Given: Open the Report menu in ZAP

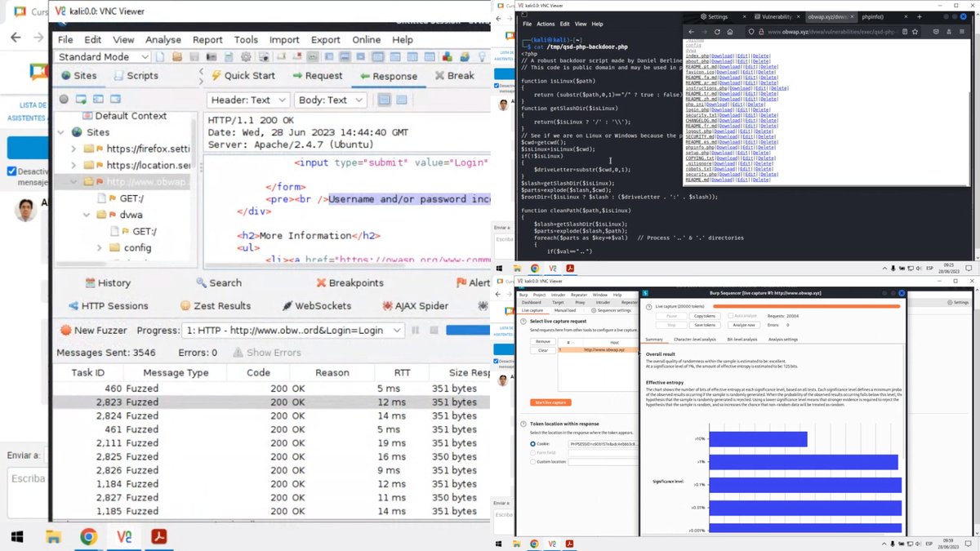Looking at the screenshot, I should click(x=207, y=39).
